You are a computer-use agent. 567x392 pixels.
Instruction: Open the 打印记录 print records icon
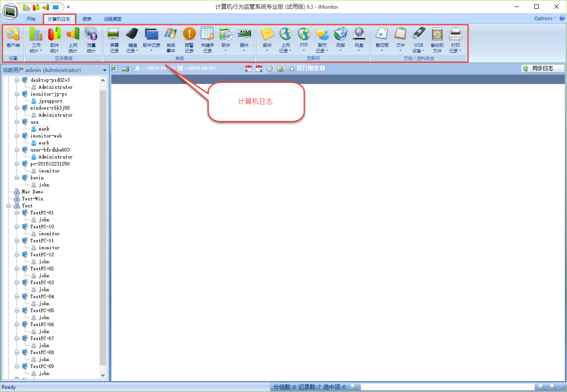click(x=456, y=40)
